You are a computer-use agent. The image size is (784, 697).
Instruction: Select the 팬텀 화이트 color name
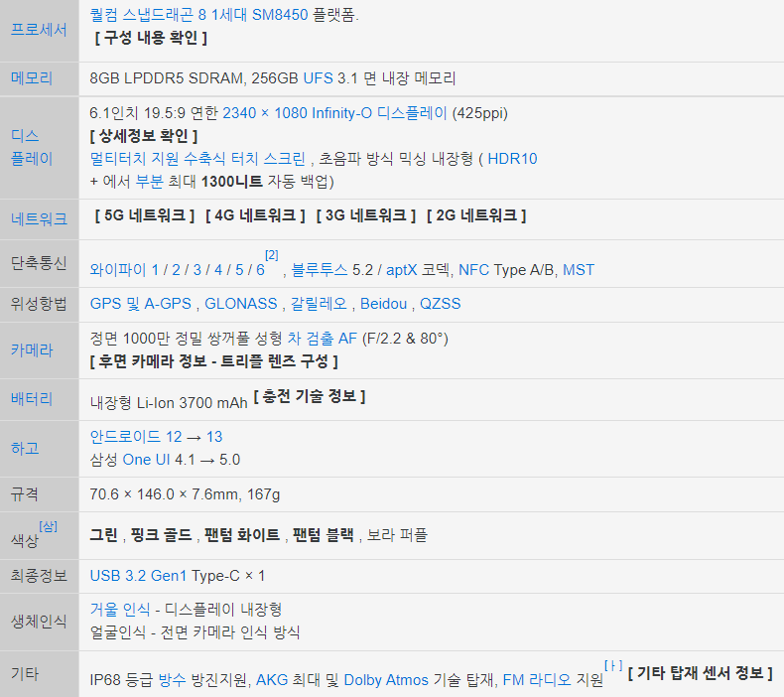click(242, 535)
